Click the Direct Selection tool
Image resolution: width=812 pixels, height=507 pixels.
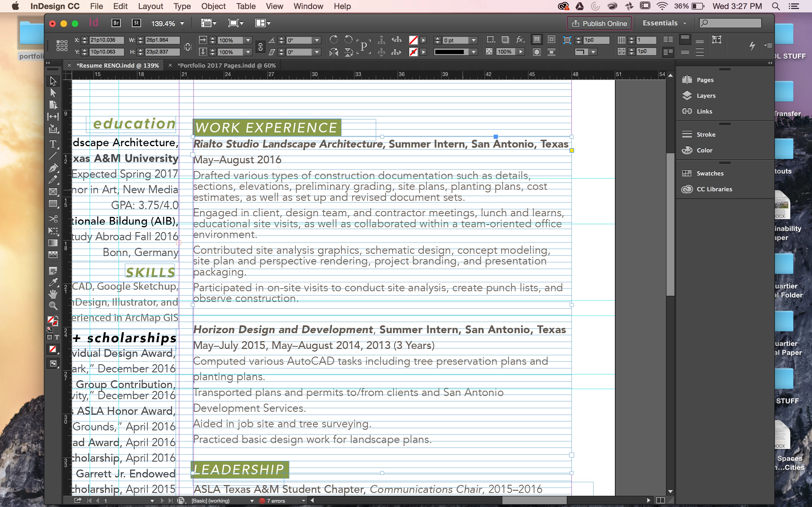click(x=53, y=93)
